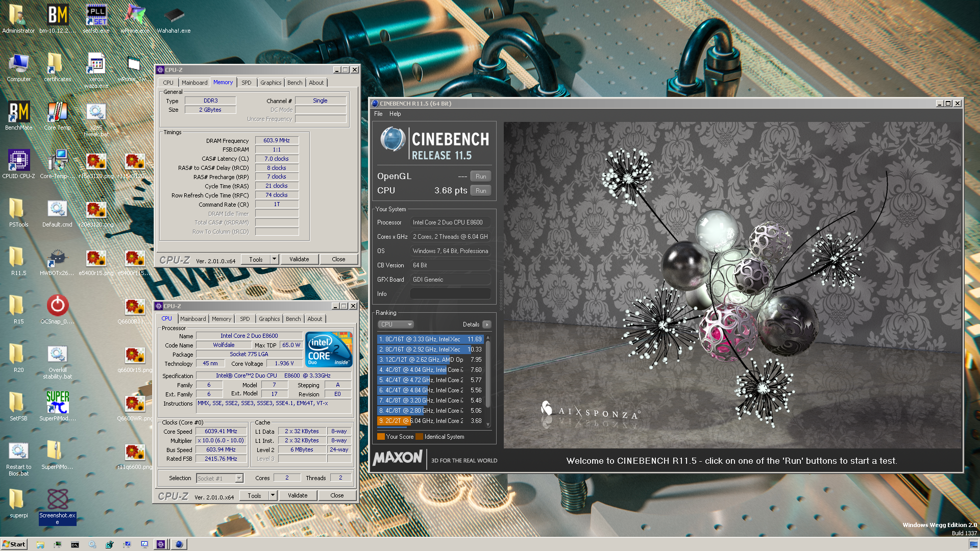This screenshot has height=551, width=980.
Task: Click Tools button in lower CPU-Z window
Action: click(254, 495)
